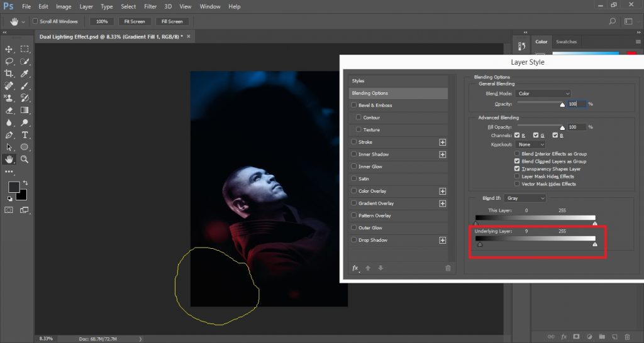
Task: Select the Move tool
Action: [x=9, y=49]
